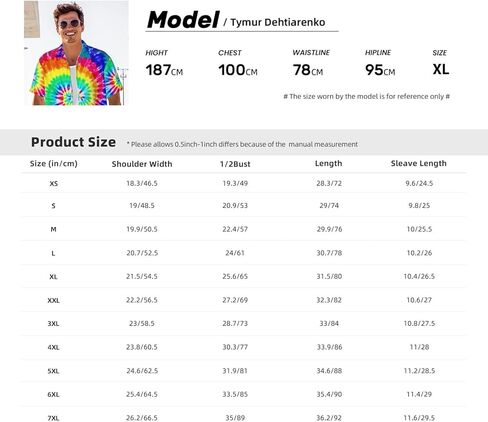Click the Length column header
Image resolution: width=488 pixels, height=422 pixels.
[329, 163]
